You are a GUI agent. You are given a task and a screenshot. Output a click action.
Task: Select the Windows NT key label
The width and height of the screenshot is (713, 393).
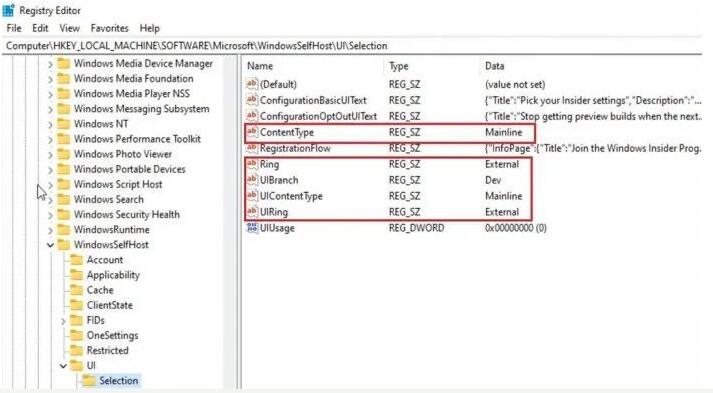pyautogui.click(x=101, y=124)
